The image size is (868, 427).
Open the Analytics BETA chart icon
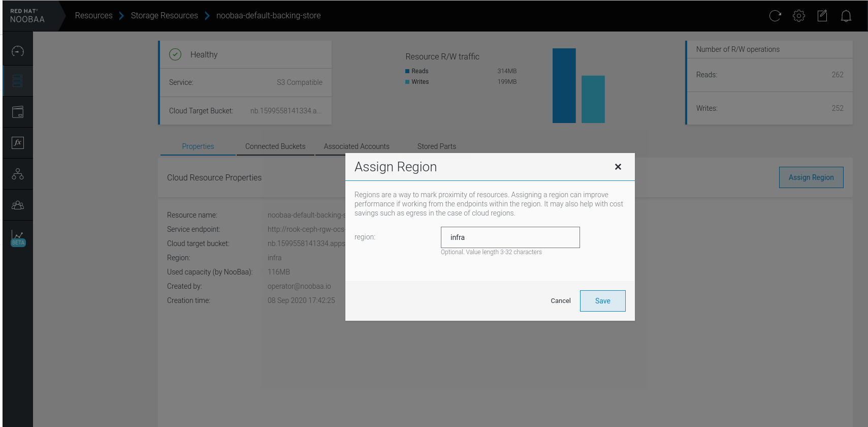click(18, 237)
